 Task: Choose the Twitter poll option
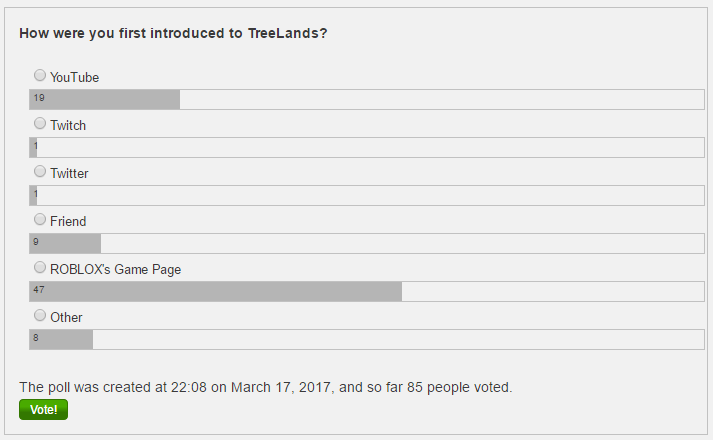[40, 171]
